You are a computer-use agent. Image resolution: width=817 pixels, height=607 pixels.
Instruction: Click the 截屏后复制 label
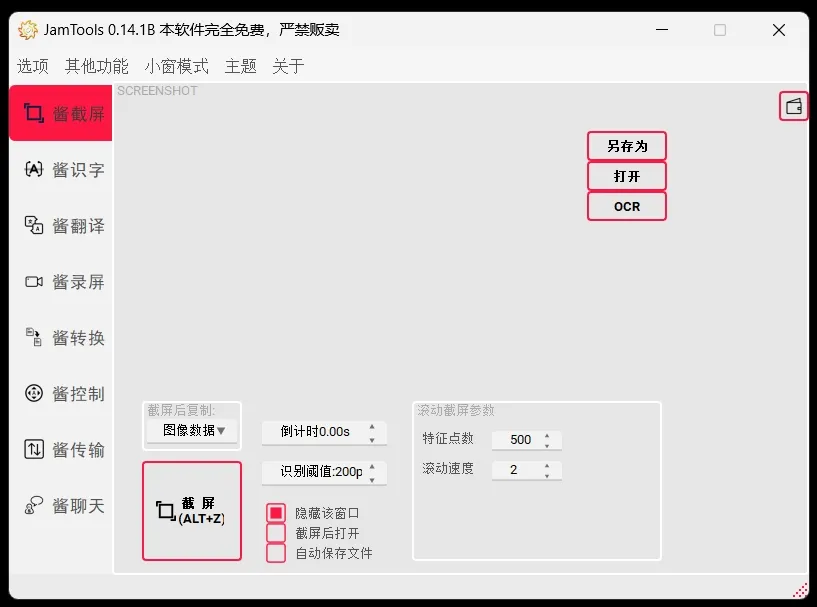click(181, 411)
